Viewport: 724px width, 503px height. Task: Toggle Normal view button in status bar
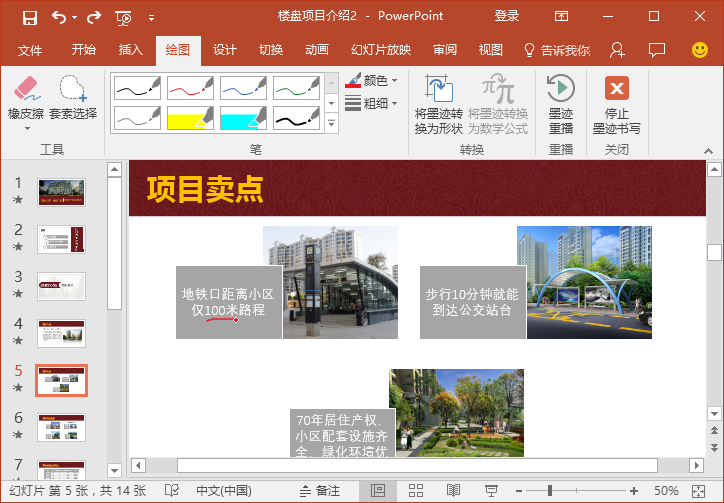click(x=378, y=491)
